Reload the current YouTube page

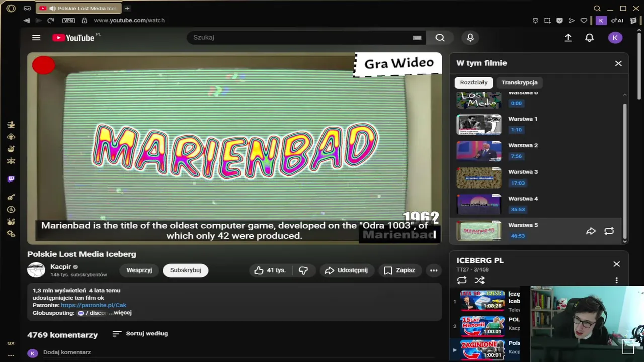[50, 20]
